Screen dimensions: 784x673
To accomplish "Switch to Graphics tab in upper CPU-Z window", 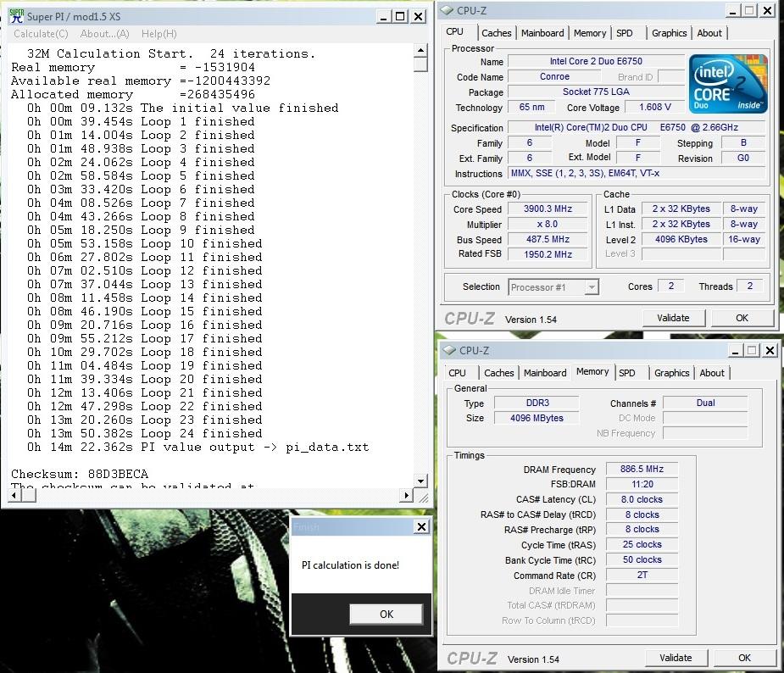I will click(x=669, y=33).
